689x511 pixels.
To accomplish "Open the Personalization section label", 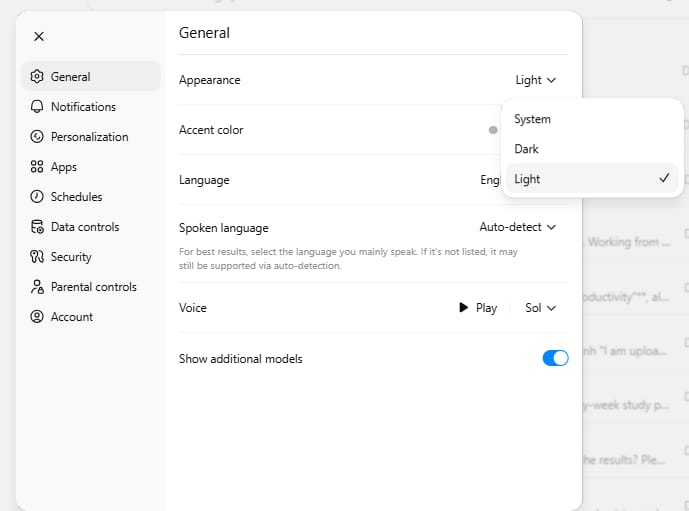I will click(x=90, y=137).
